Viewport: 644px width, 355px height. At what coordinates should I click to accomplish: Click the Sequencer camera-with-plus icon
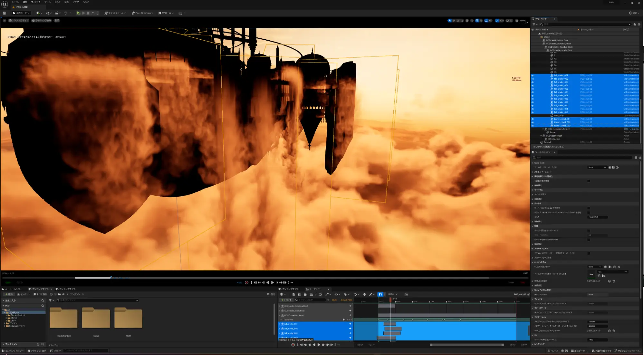[x=305, y=294]
